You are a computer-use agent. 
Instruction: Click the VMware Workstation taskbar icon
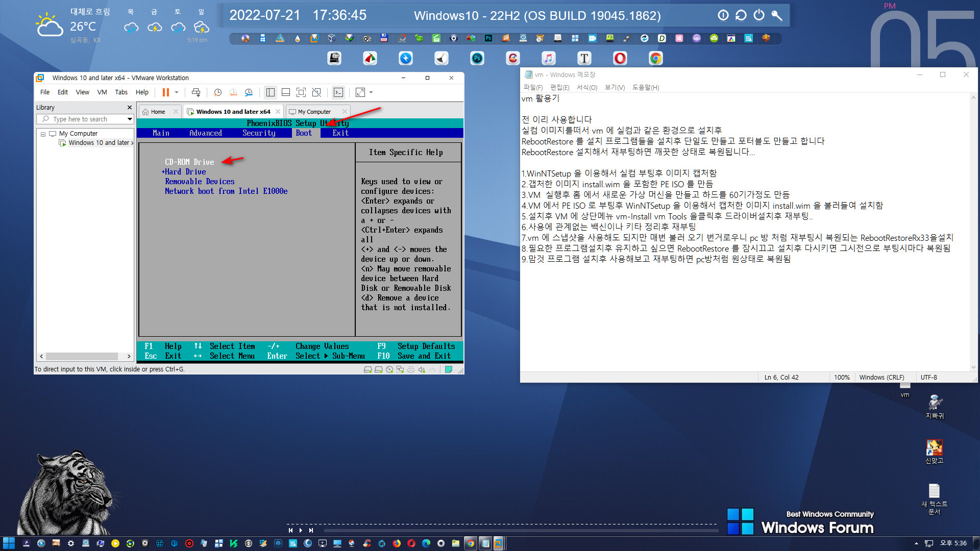coord(498,543)
